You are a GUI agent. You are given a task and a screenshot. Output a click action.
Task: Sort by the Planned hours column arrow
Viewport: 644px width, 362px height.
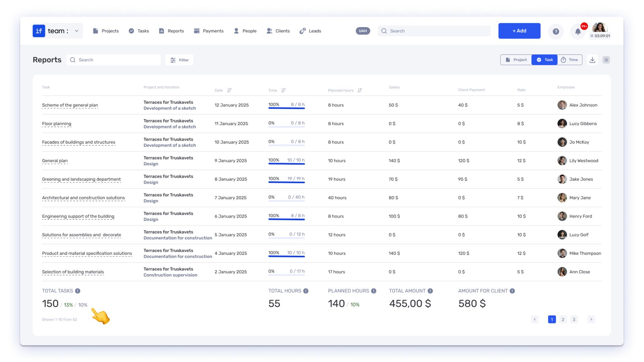tap(360, 90)
